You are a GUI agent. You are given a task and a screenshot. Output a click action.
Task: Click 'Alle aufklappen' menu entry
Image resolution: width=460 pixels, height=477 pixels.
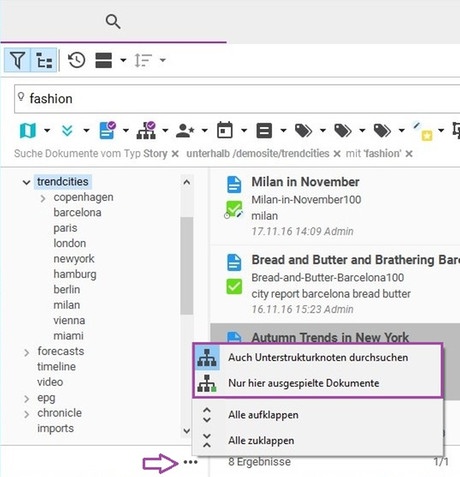coord(318,415)
